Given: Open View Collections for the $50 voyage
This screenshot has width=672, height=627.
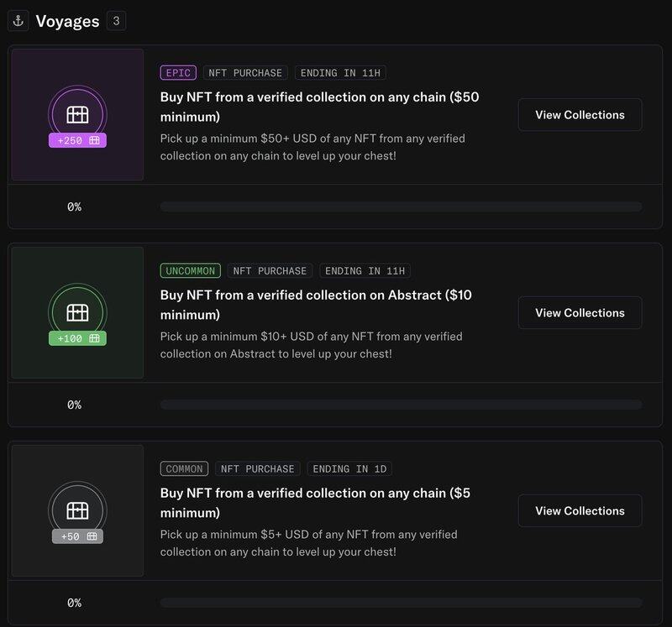Looking at the screenshot, I should pyautogui.click(x=580, y=115).
